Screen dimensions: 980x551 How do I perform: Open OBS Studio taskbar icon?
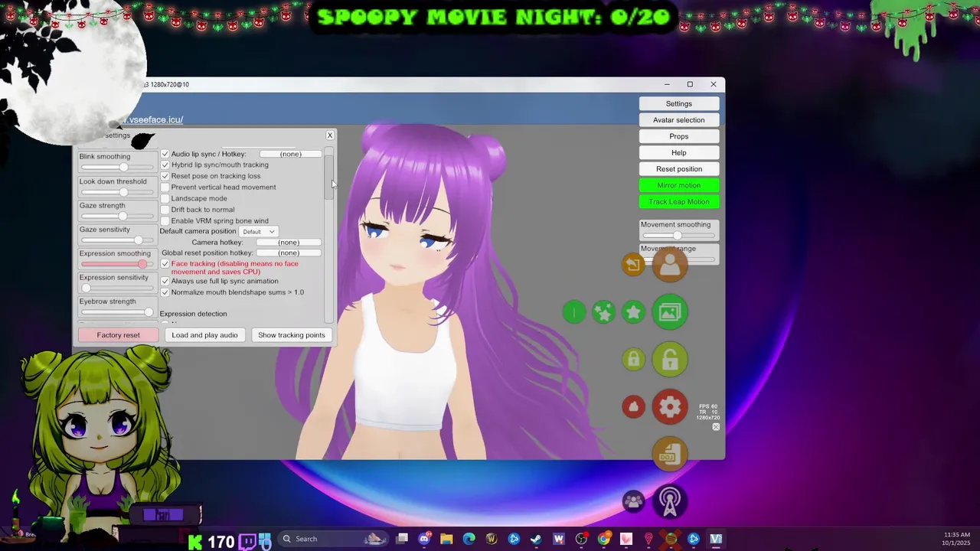pos(581,539)
